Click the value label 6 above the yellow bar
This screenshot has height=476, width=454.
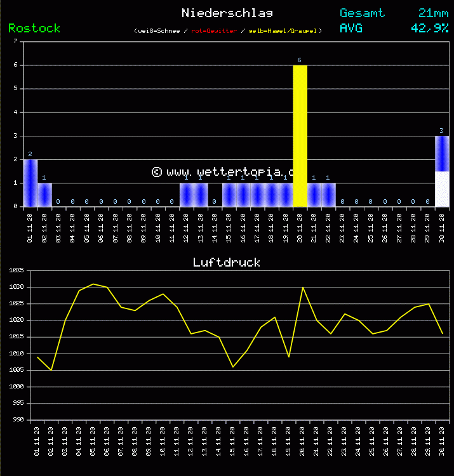(x=300, y=60)
